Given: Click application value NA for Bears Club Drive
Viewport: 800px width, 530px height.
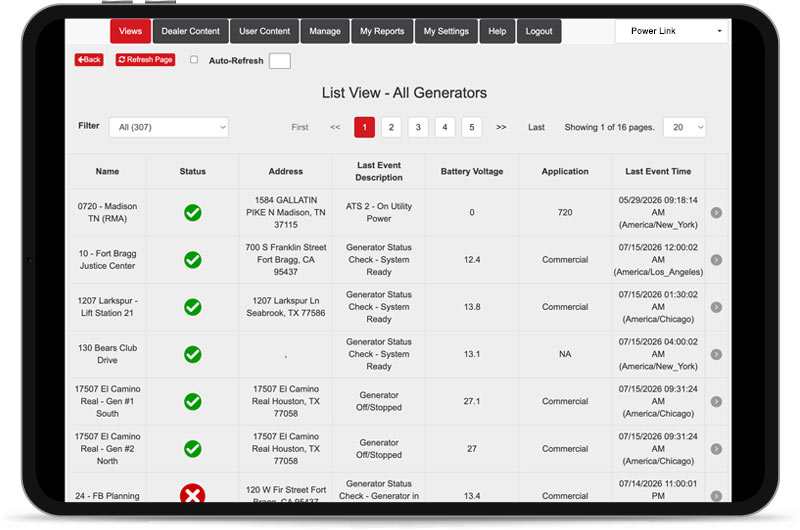Looking at the screenshot, I should (565, 354).
